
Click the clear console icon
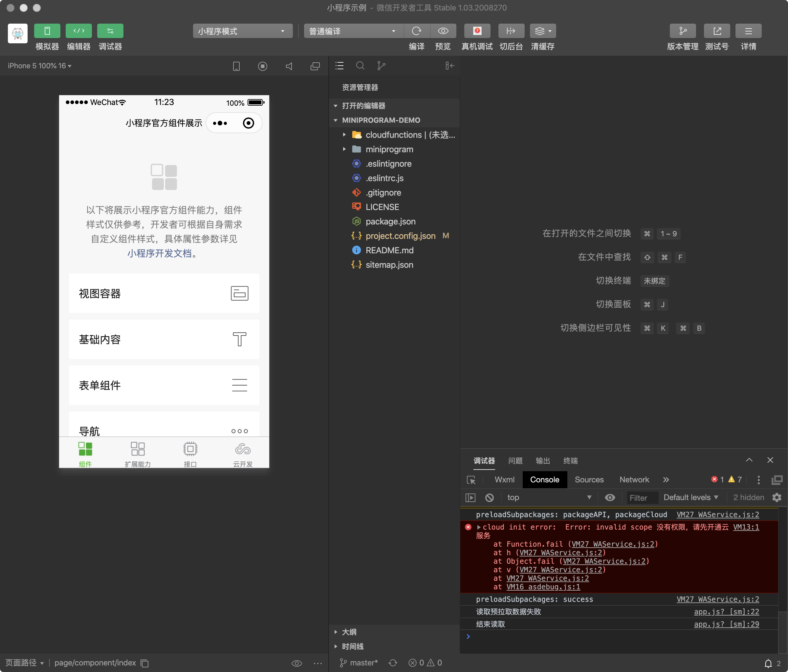tap(490, 497)
